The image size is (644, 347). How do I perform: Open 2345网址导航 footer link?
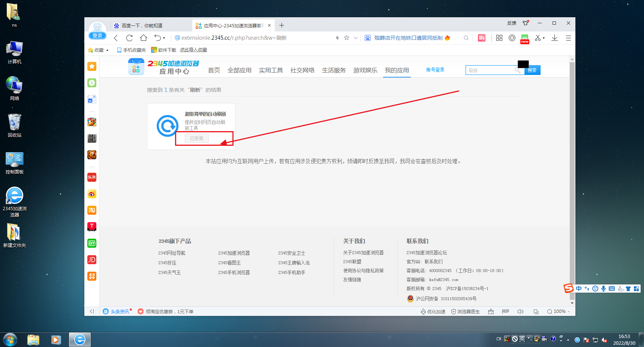pyautogui.click(x=172, y=253)
